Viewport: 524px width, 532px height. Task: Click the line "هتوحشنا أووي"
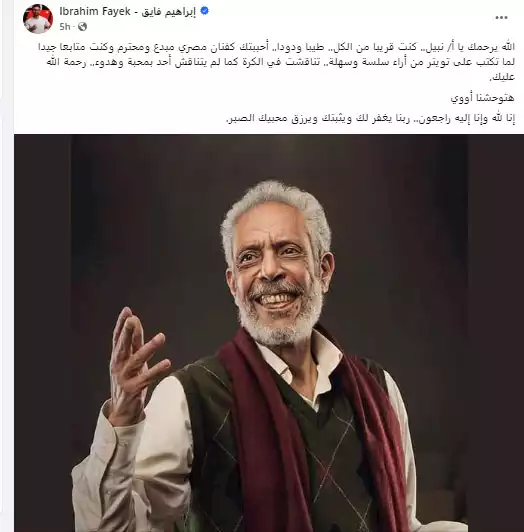pos(482,98)
